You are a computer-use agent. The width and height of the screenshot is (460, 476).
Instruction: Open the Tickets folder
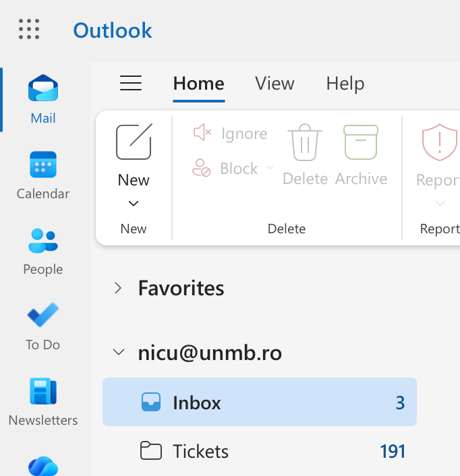coord(200,451)
